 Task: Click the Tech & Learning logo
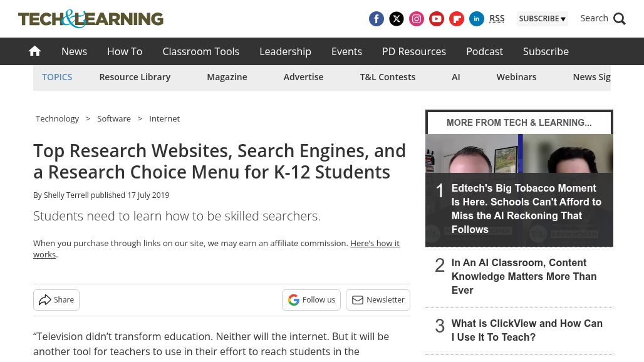[91, 19]
